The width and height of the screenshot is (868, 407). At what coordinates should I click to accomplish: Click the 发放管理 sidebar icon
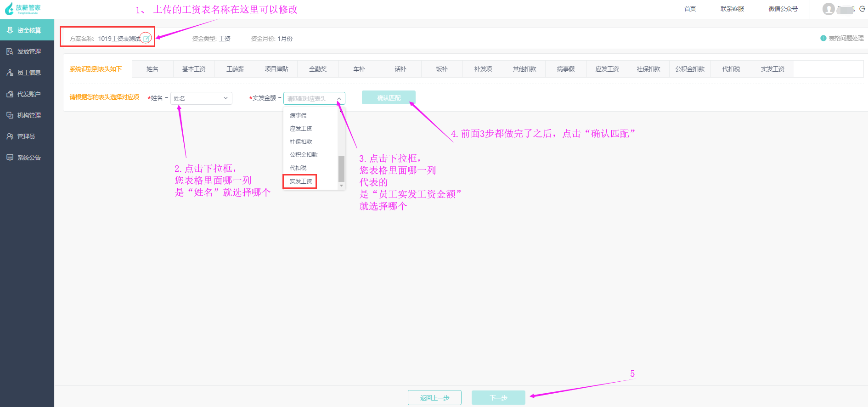tap(10, 51)
